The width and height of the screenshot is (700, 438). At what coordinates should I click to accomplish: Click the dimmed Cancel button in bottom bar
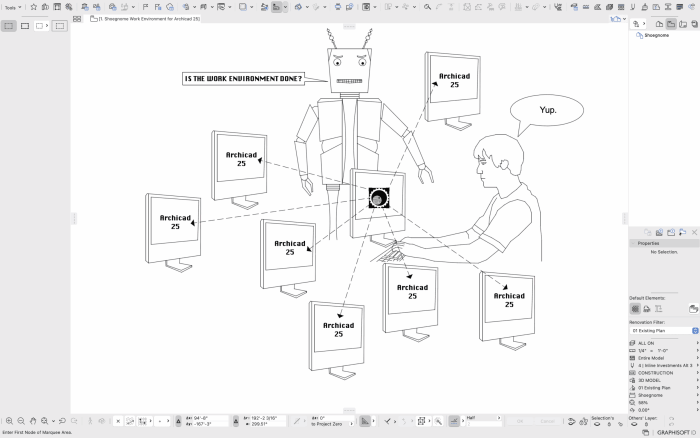tap(547, 421)
